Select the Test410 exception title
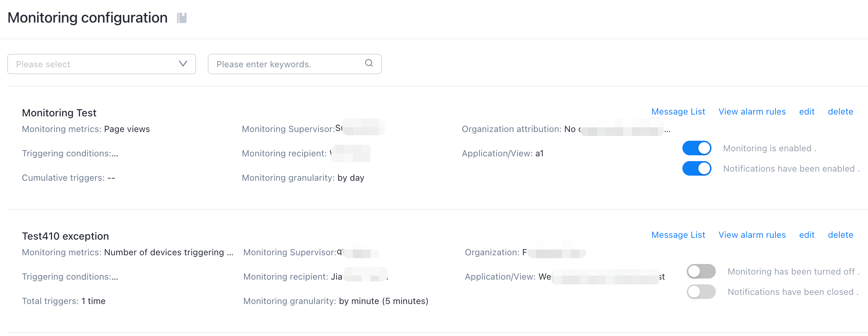The width and height of the screenshot is (868, 336). click(x=65, y=236)
